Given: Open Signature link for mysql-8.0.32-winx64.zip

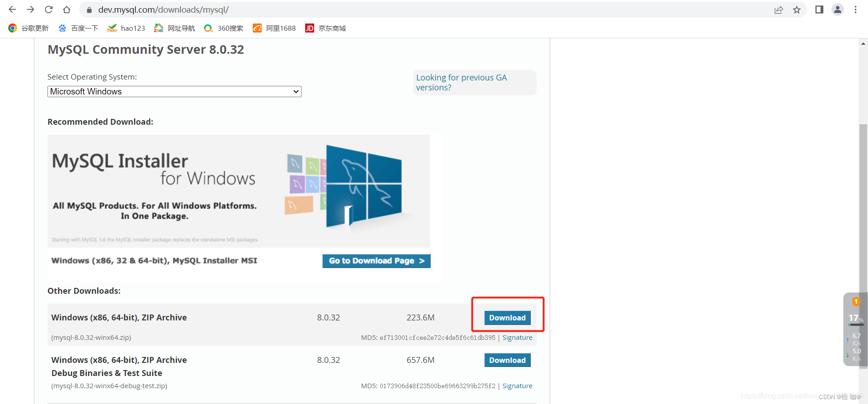Looking at the screenshot, I should (x=517, y=338).
